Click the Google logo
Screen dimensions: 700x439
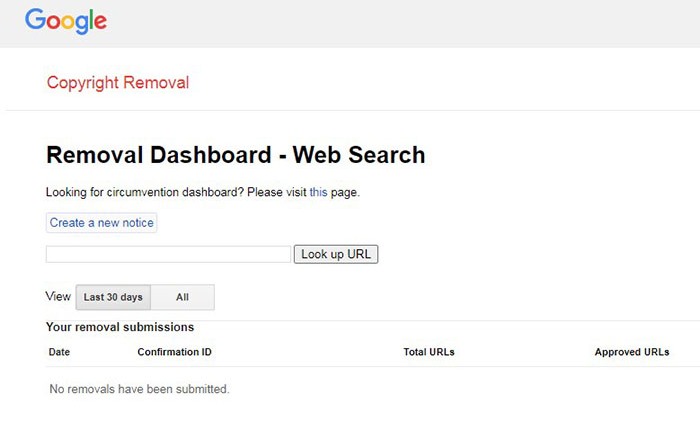(x=66, y=21)
